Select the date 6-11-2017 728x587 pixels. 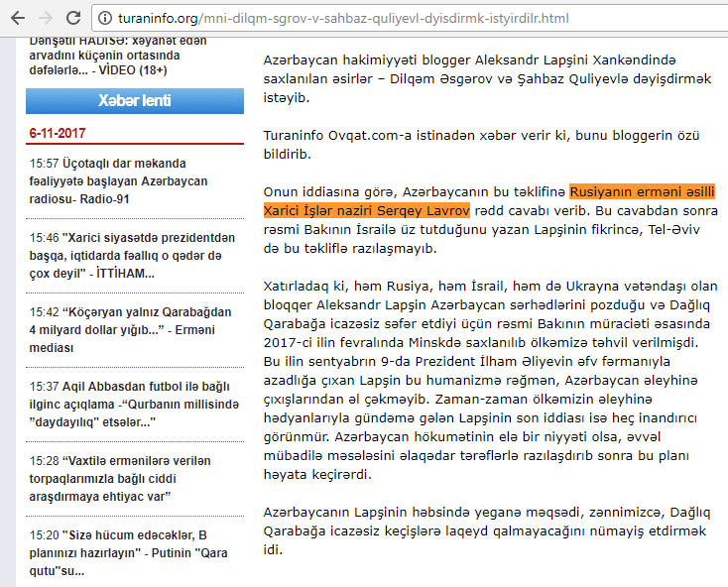(x=58, y=133)
